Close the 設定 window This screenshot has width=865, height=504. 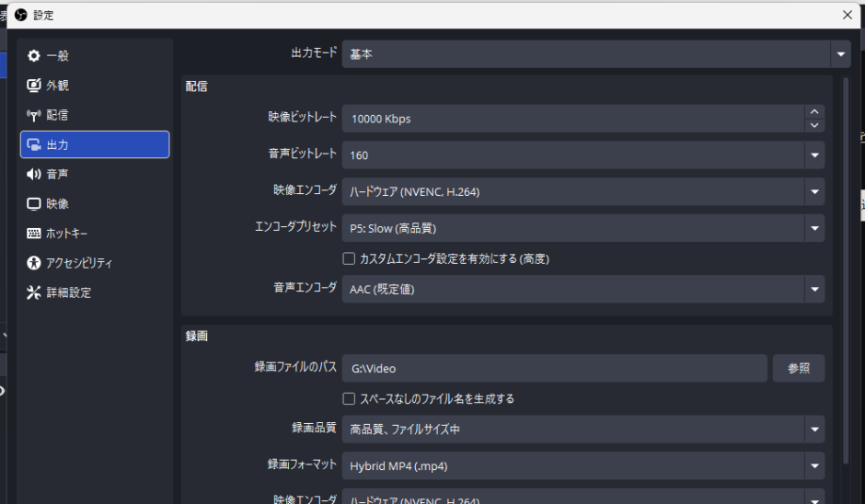tap(848, 15)
